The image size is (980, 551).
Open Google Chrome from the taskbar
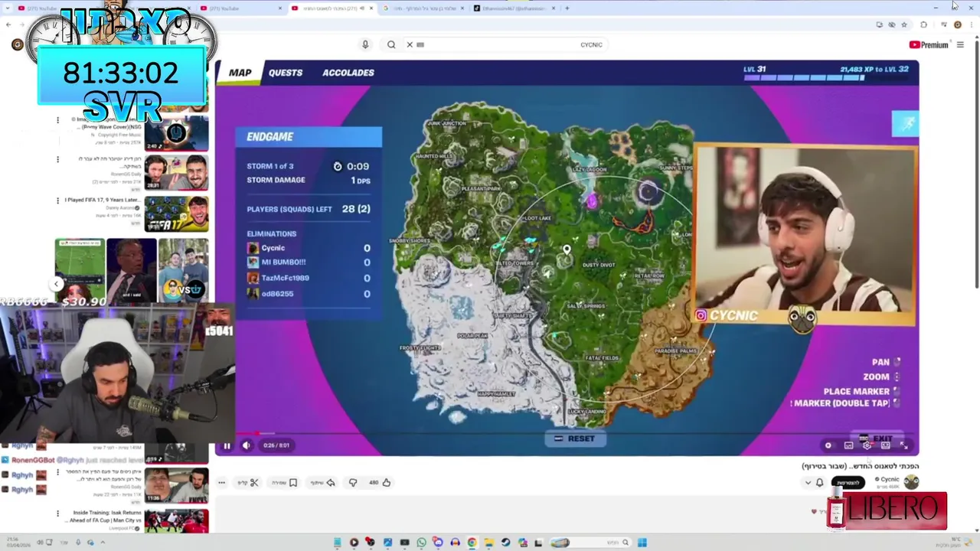tap(472, 543)
